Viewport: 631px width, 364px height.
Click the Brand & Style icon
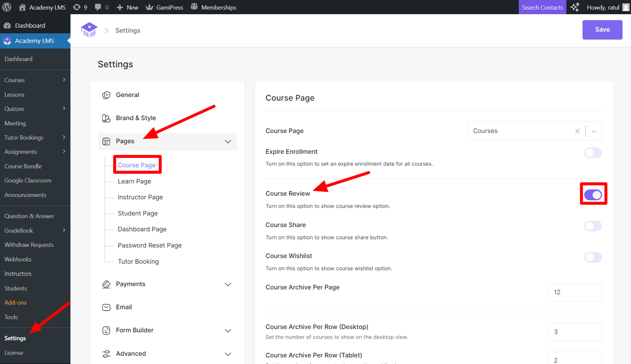[106, 118]
